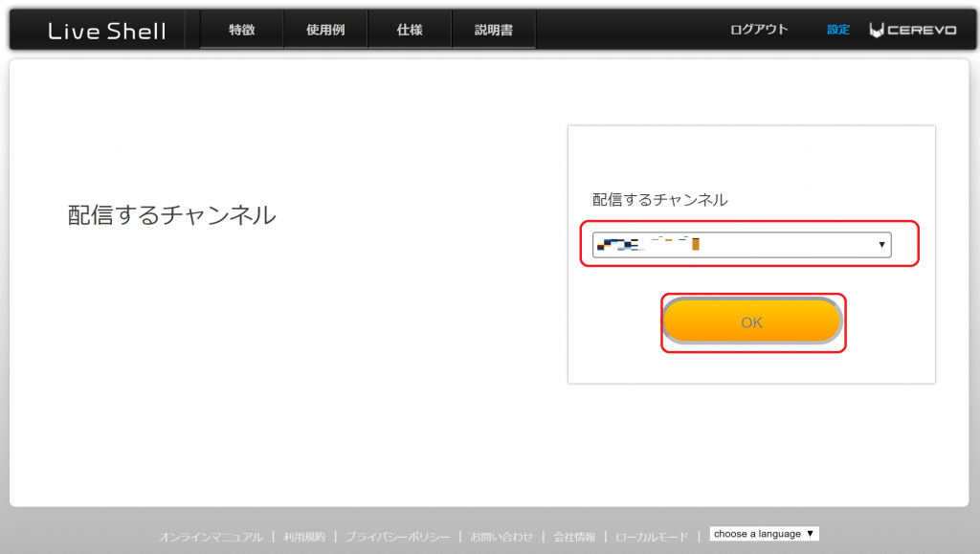This screenshot has height=554, width=980.
Task: Select the channel name in the combo box
Action: (x=670, y=245)
